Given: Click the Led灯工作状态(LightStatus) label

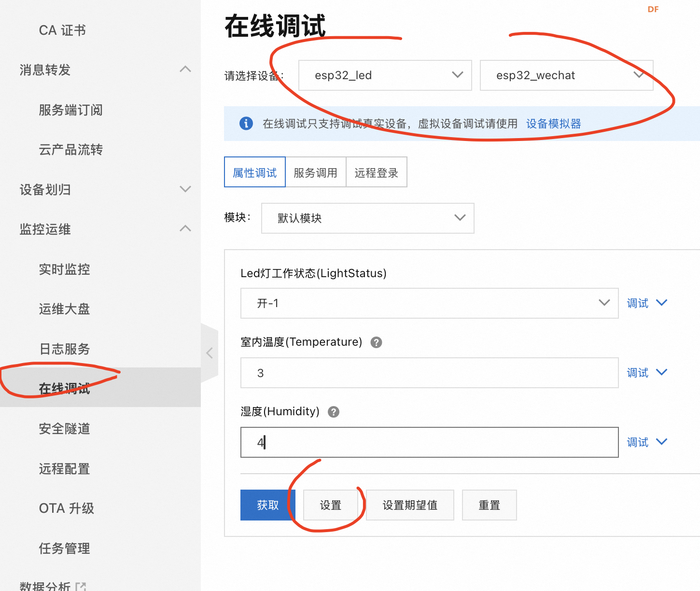Looking at the screenshot, I should click(314, 273).
